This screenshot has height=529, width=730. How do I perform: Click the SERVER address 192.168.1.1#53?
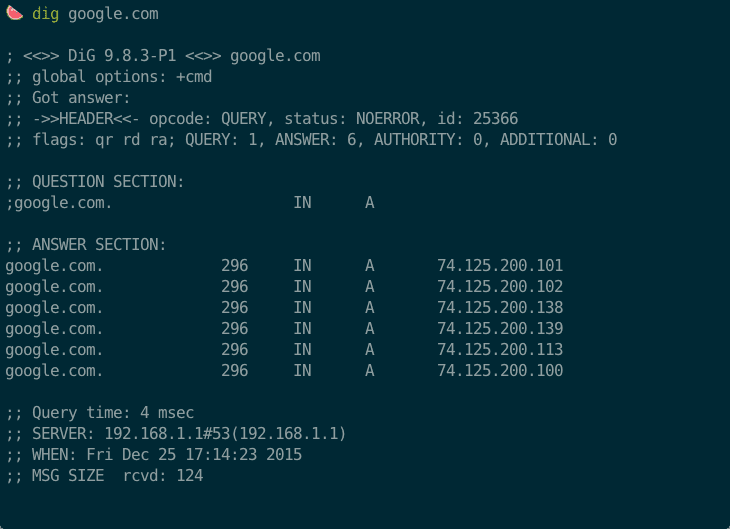pyautogui.click(x=167, y=434)
